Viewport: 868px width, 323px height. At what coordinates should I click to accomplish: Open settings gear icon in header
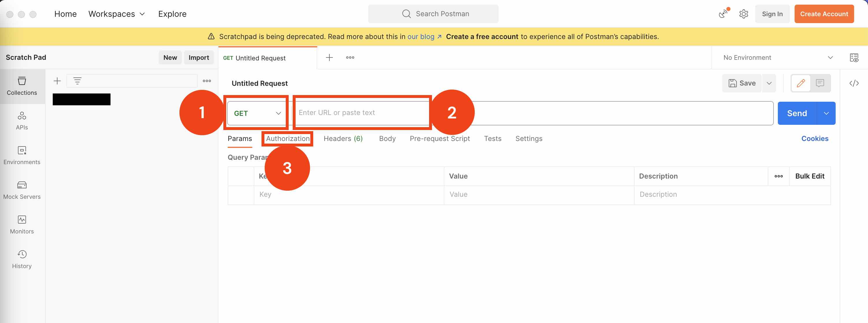(x=744, y=14)
